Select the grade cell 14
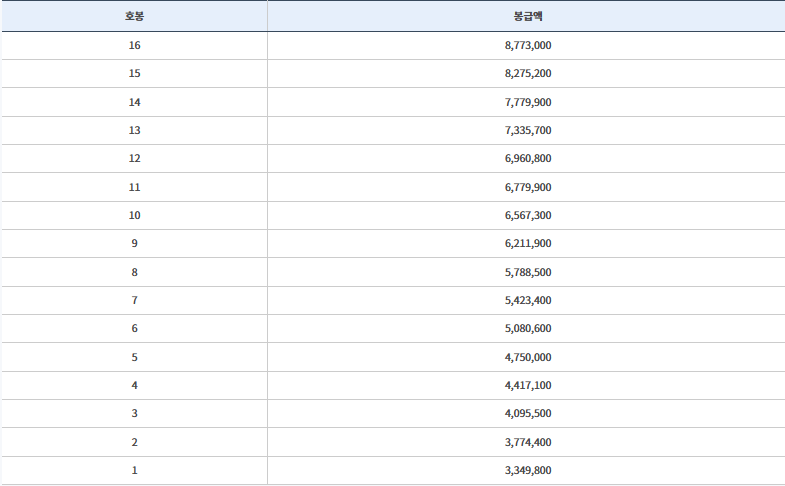The height and width of the screenshot is (486, 785). (134, 102)
